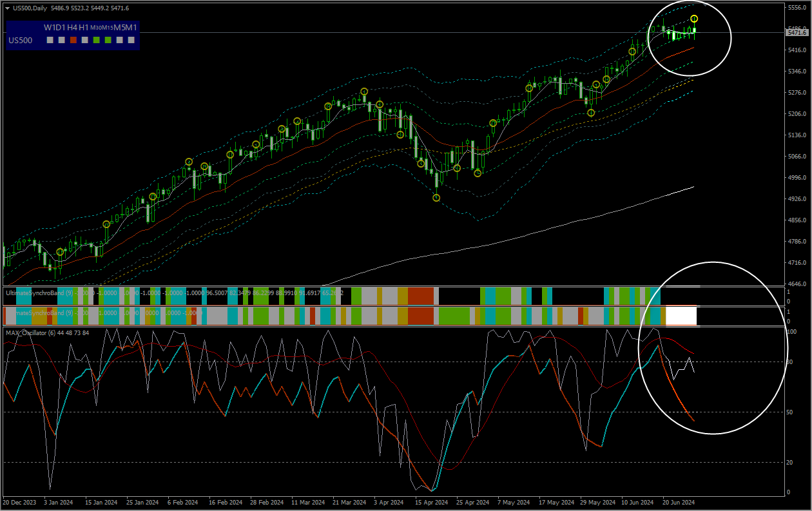Click the M15 timeframe label in the panel
The image size is (812, 511).
click(107, 28)
